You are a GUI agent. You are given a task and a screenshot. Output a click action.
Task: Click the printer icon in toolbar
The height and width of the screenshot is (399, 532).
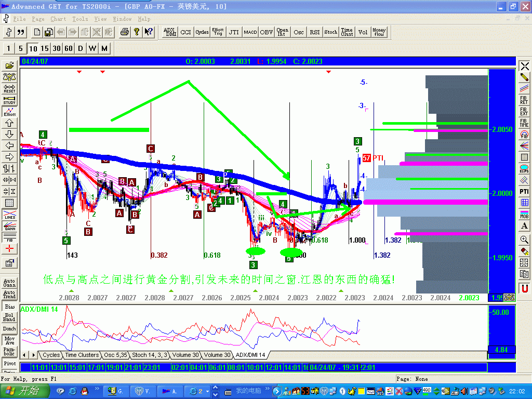(x=125, y=32)
